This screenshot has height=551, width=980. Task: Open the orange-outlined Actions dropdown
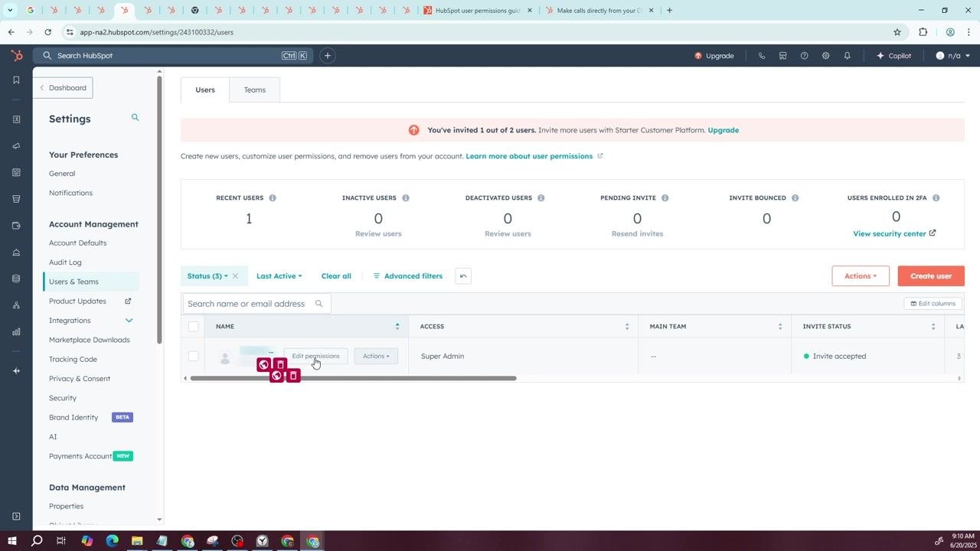pyautogui.click(x=861, y=276)
